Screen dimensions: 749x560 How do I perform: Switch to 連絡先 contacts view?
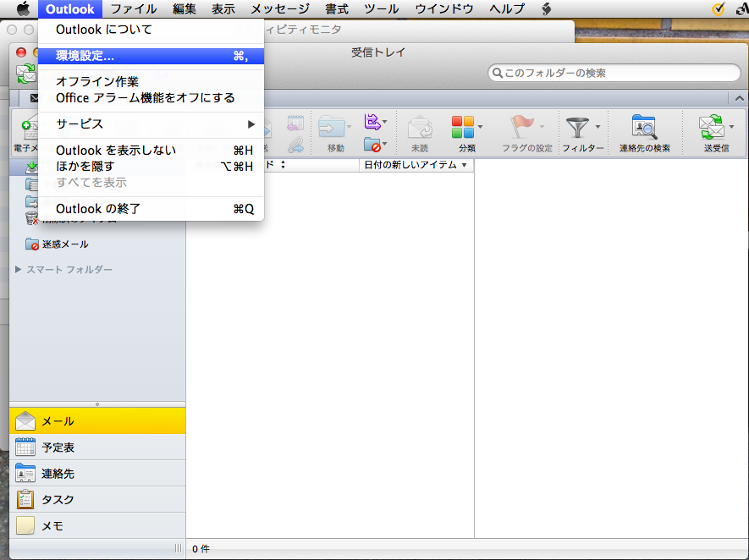point(58,474)
